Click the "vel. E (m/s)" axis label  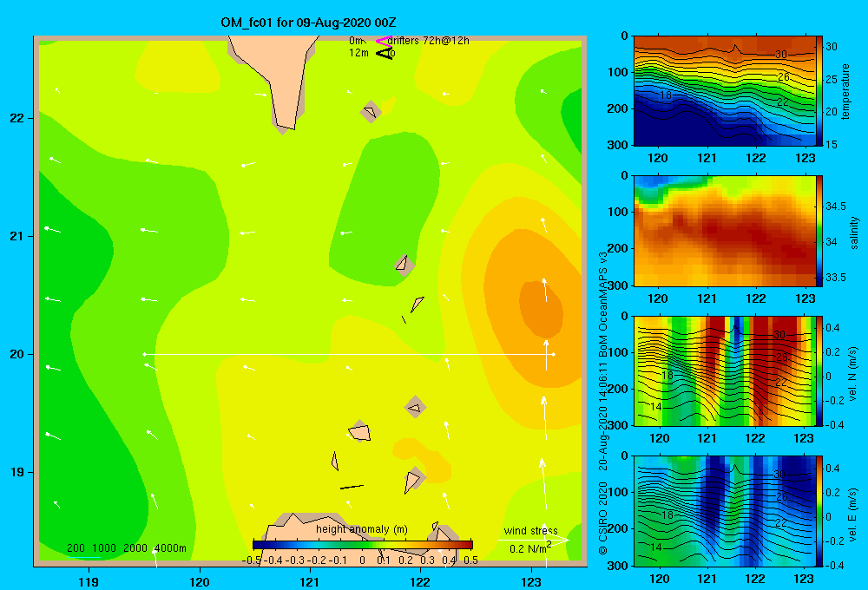853,515
